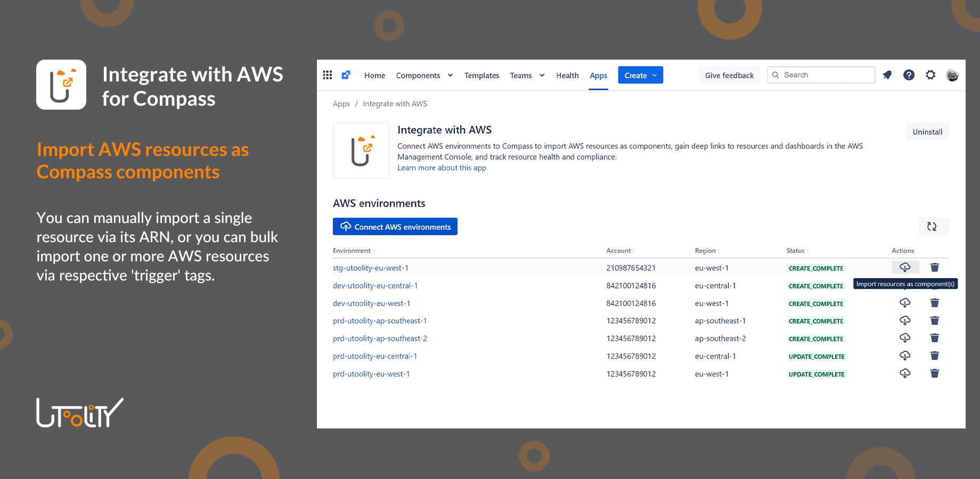Open the Create button dropdown
This screenshot has height=479, width=980.
(641, 75)
